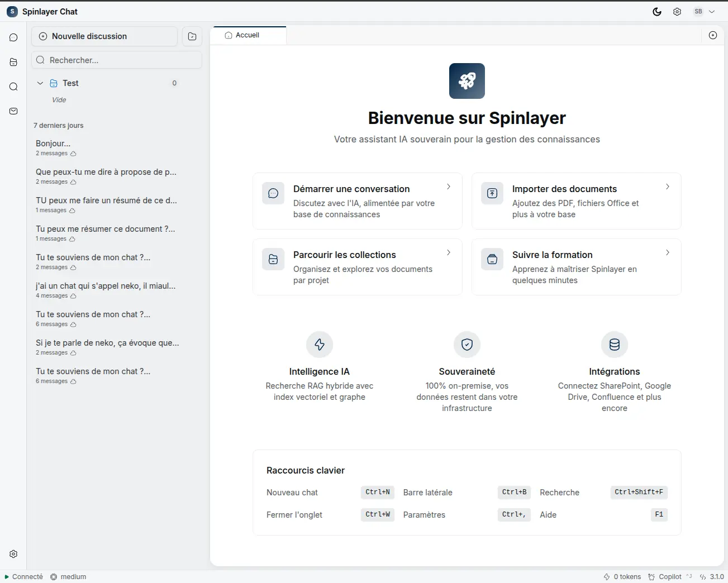Screen dimensions: 728x583
Task: Click icon in Suivre la formation card
Action: click(x=492, y=259)
